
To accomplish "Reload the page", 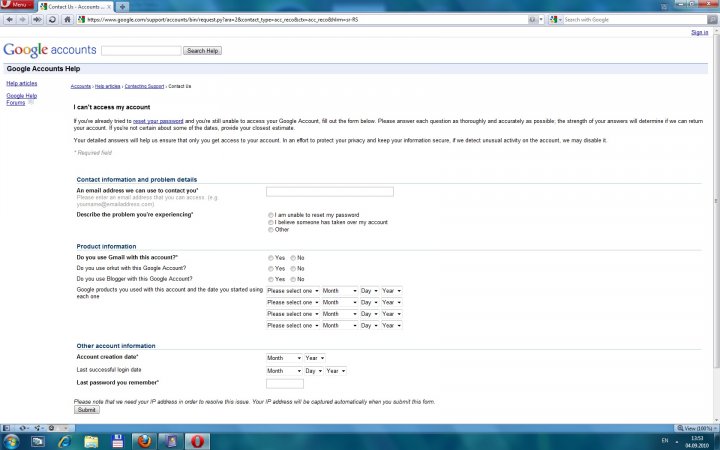I will (52, 20).
